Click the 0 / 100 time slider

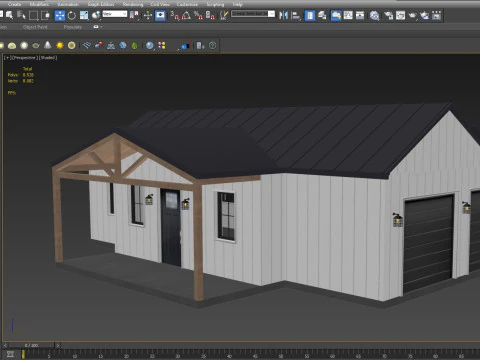coord(31,345)
